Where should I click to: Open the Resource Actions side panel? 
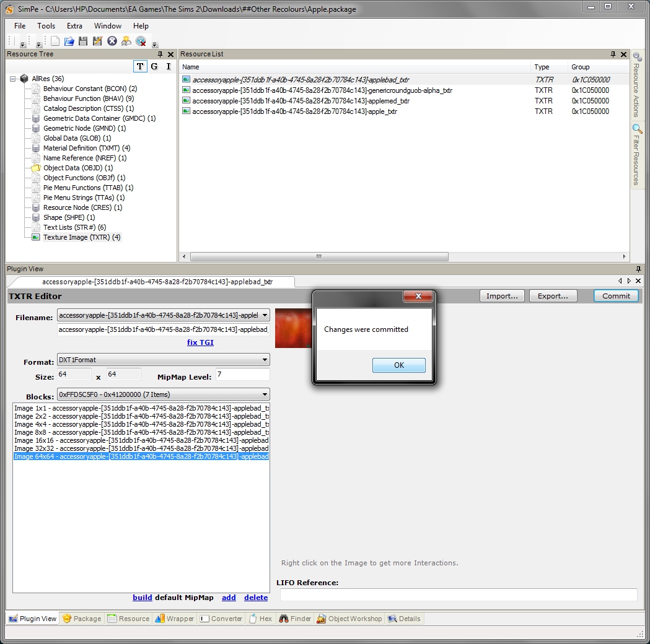(636, 85)
